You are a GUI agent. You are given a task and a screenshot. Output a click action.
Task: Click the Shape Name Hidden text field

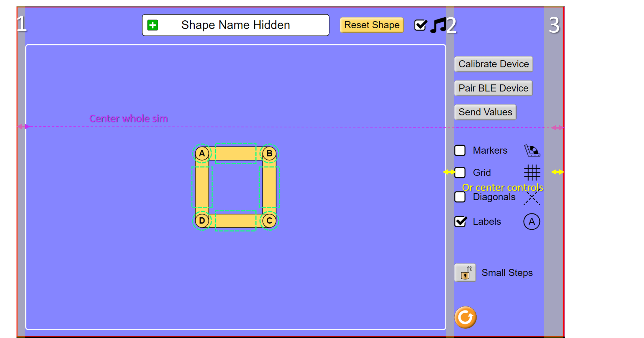point(235,25)
